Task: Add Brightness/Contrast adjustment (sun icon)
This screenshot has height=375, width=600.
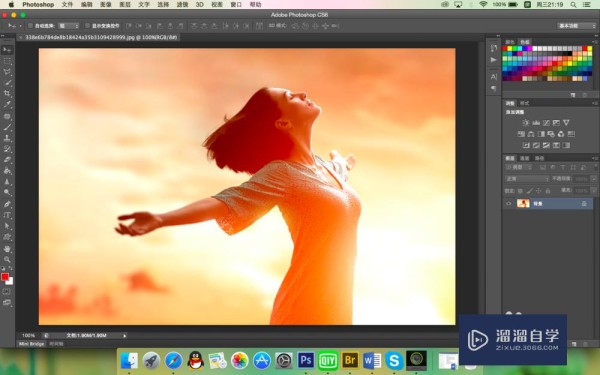Action: (526, 123)
